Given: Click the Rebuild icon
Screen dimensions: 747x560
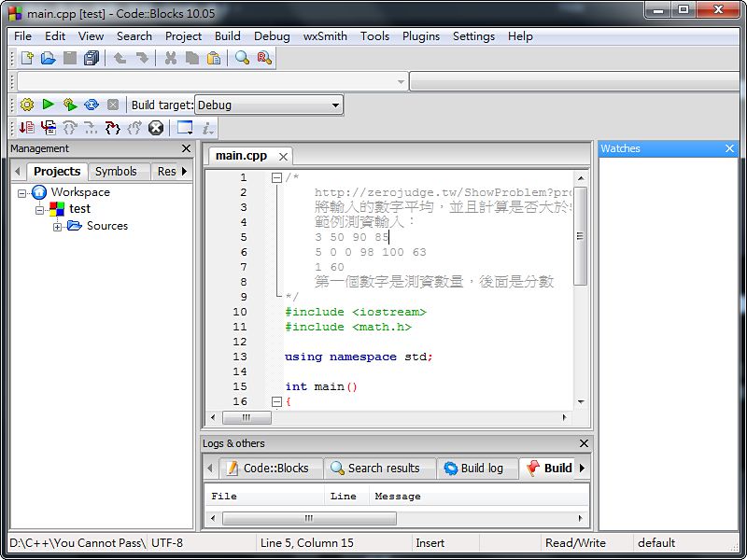Looking at the screenshot, I should [x=92, y=105].
